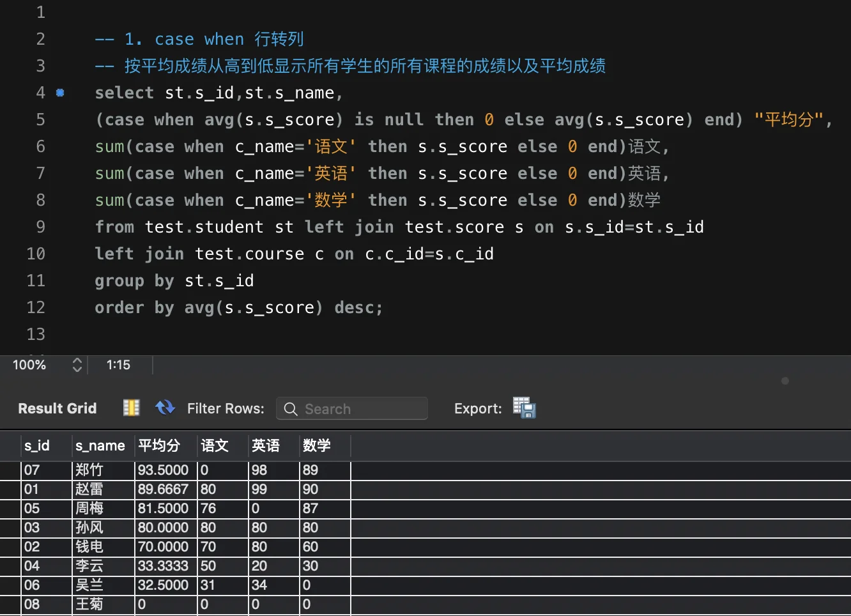Screen dimensions: 851x616
Task: Select the row header for student 05
Action: [10, 509]
